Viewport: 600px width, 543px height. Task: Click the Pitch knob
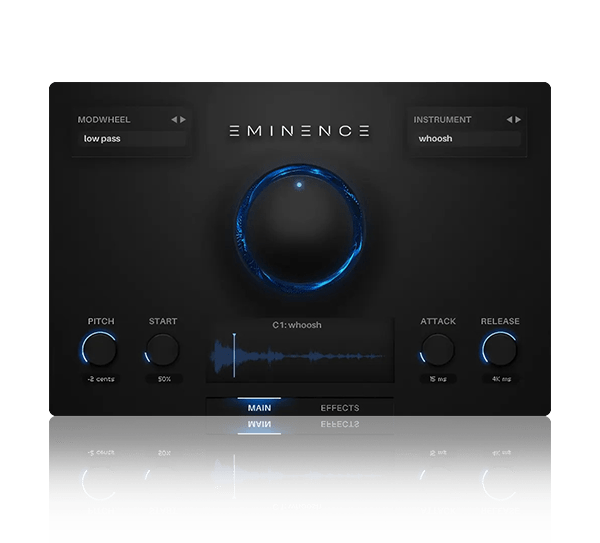pos(99,349)
